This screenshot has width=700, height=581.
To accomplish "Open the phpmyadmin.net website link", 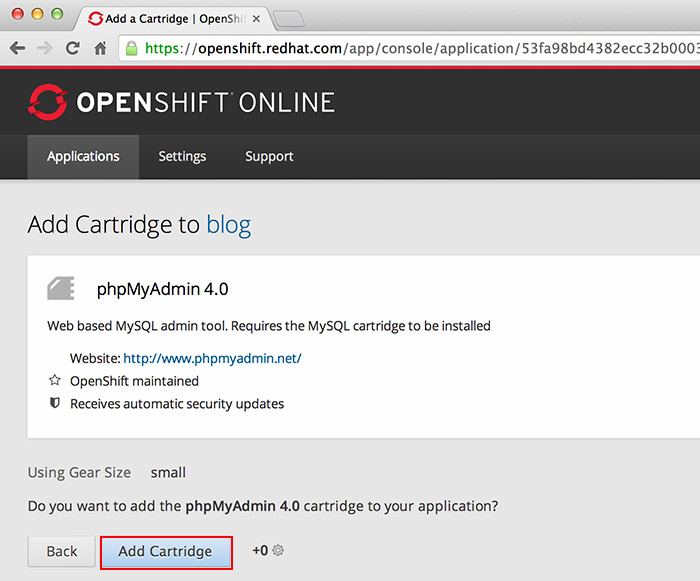I will [212, 358].
